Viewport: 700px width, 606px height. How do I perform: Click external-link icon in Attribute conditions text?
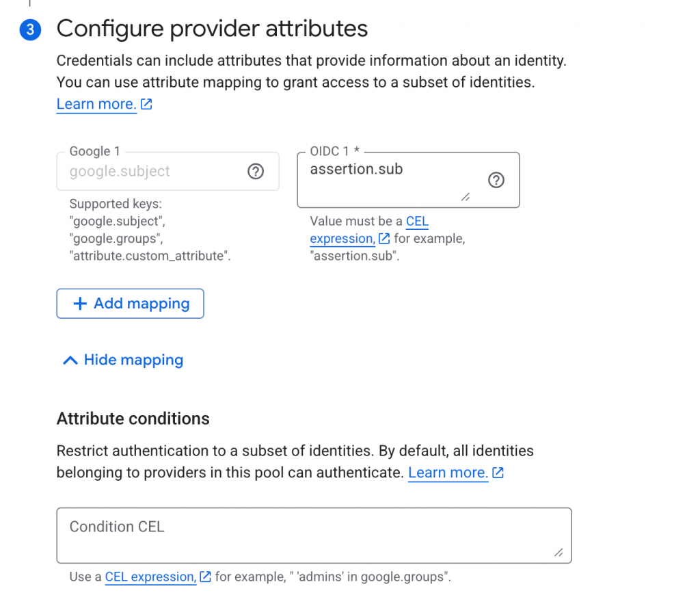[498, 473]
